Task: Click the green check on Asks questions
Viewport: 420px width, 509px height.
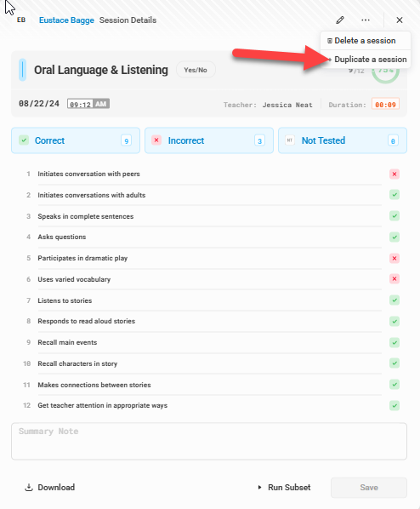Action: pyautogui.click(x=394, y=237)
